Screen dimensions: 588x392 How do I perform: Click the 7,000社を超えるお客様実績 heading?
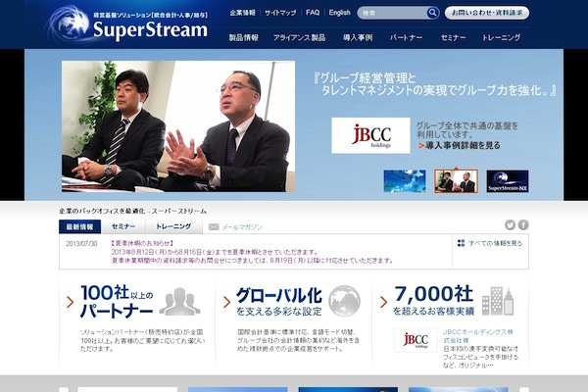(433, 301)
